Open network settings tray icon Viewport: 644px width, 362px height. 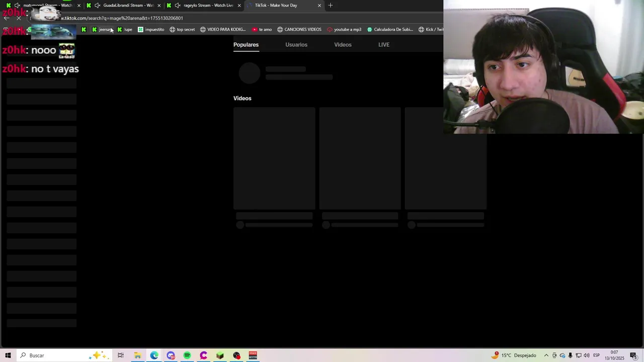point(578,355)
